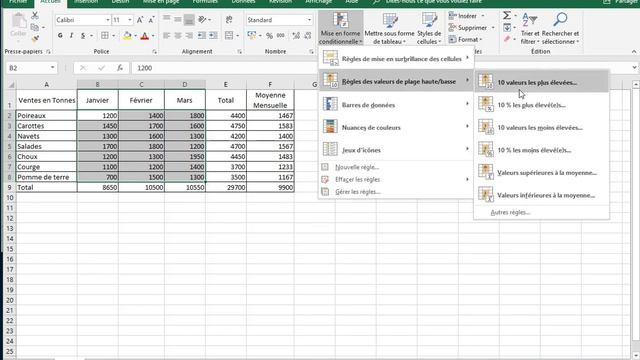Open the Calibri font name dropdown
This screenshot has width=640, height=360.
108,20
